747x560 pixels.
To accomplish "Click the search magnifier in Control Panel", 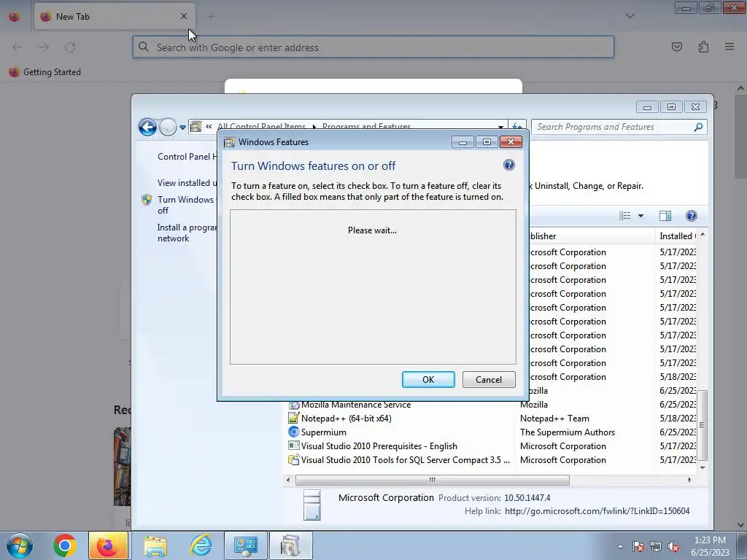I will 698,127.
